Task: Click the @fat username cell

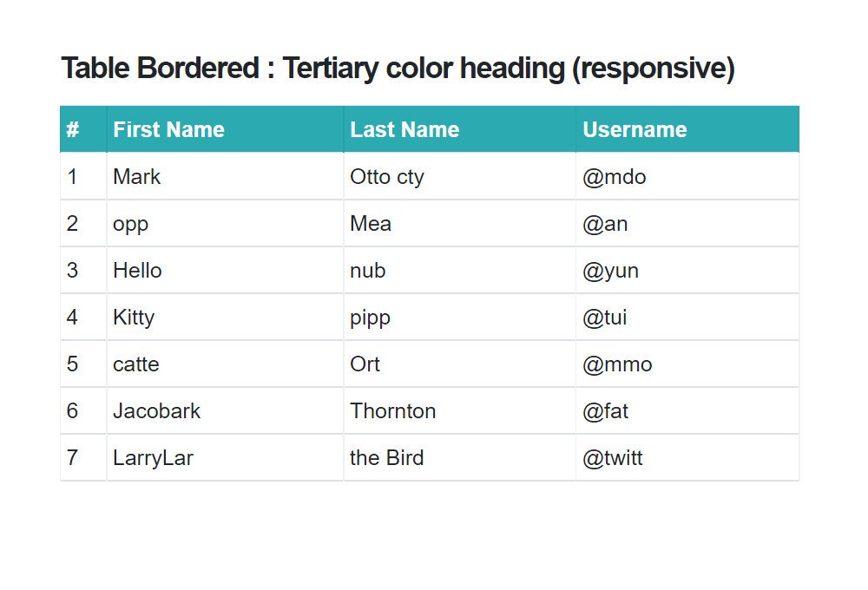Action: tap(687, 410)
